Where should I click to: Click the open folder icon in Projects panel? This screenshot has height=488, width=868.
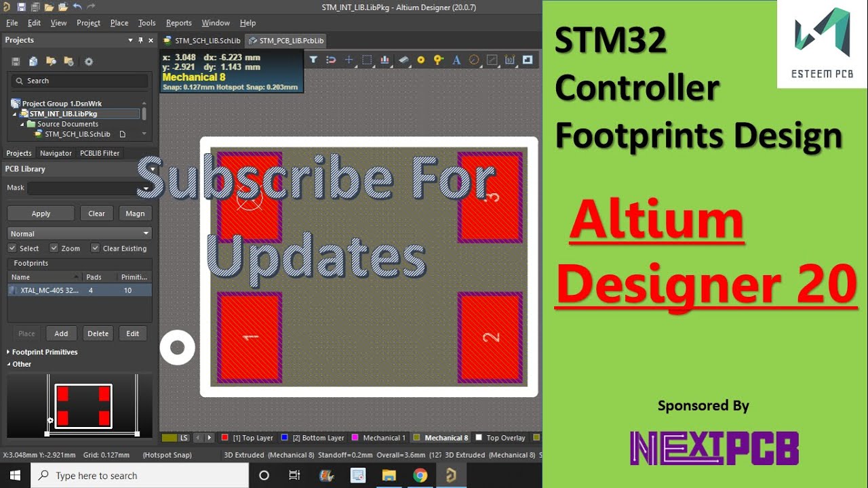click(x=51, y=62)
